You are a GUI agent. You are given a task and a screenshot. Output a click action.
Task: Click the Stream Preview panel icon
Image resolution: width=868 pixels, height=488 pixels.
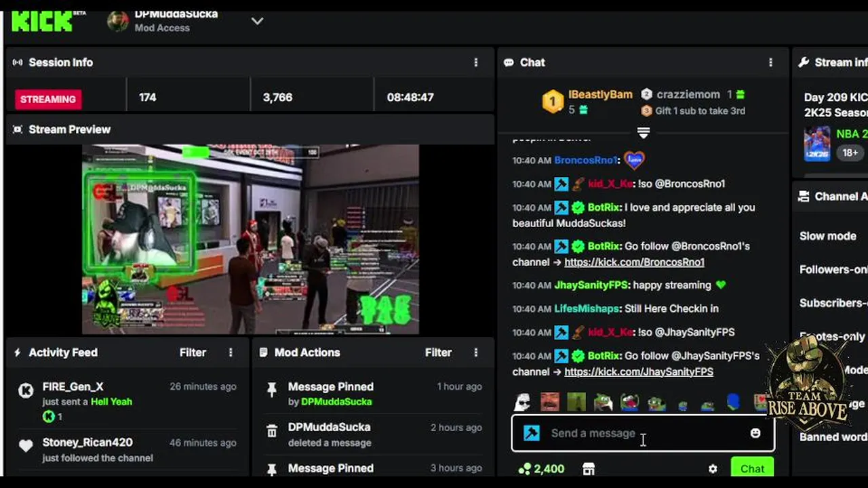pyautogui.click(x=18, y=129)
